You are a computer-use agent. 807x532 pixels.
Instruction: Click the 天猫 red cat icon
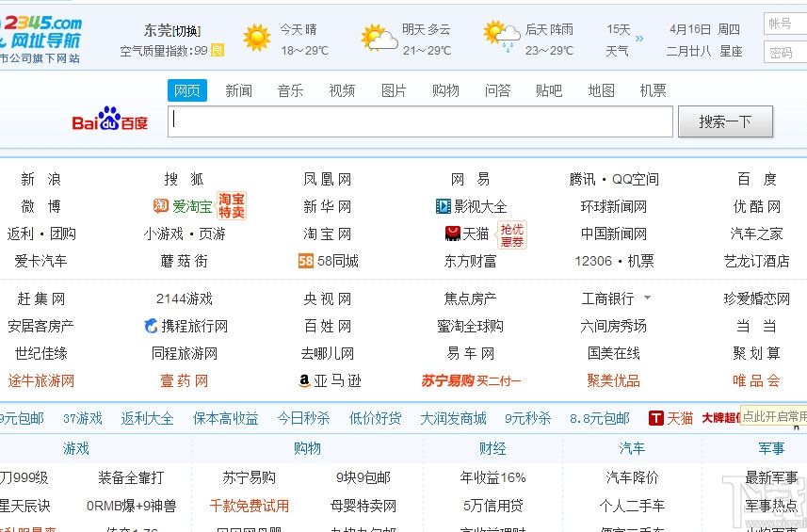(452, 234)
